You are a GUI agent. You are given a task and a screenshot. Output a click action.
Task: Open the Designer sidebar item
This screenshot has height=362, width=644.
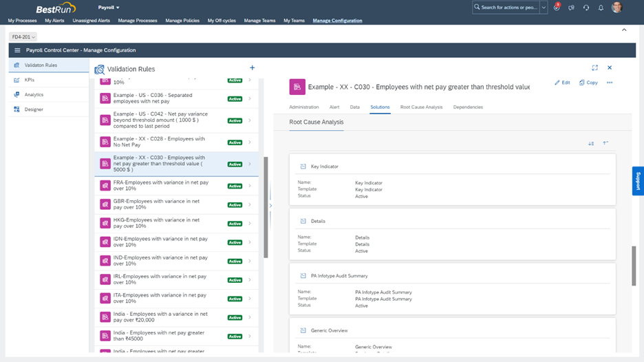(34, 109)
